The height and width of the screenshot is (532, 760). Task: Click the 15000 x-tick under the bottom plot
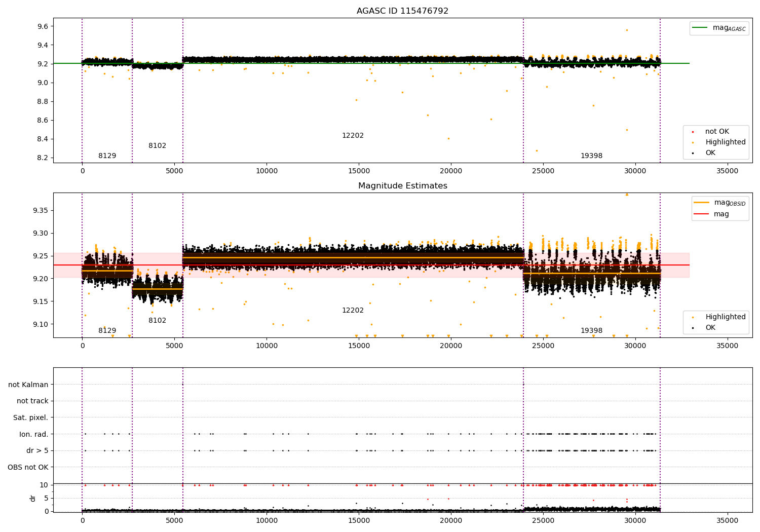(359, 521)
